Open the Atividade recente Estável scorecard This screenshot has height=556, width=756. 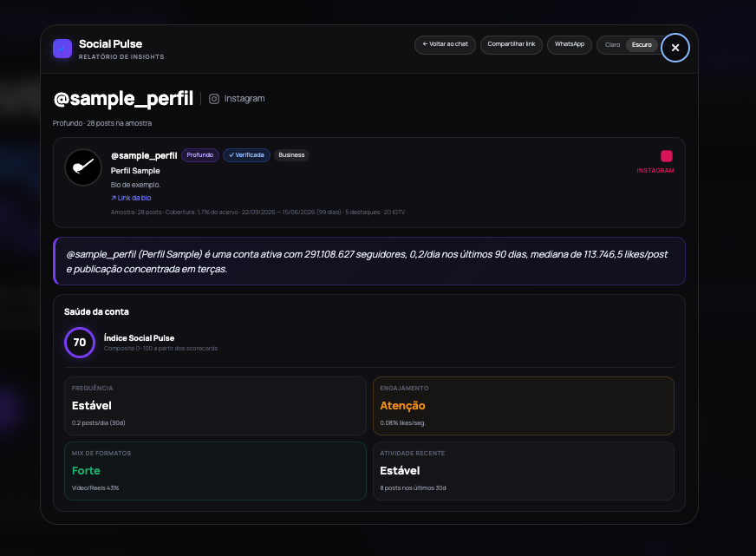tap(524, 471)
